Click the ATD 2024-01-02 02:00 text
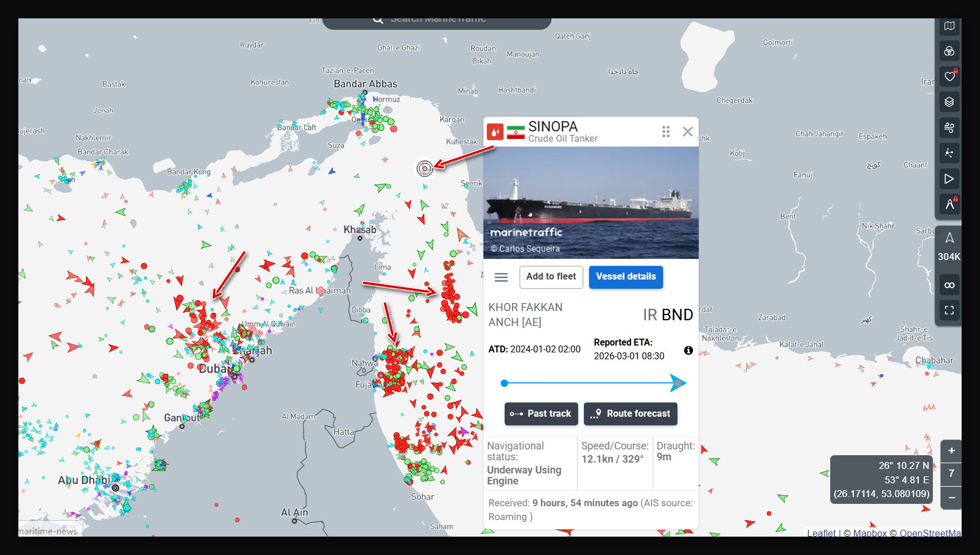 pyautogui.click(x=534, y=349)
